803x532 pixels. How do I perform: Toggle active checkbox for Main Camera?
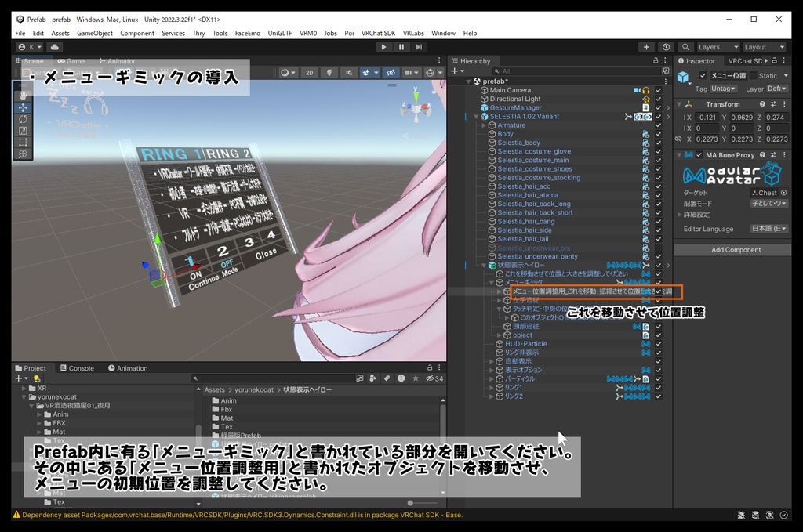point(659,91)
